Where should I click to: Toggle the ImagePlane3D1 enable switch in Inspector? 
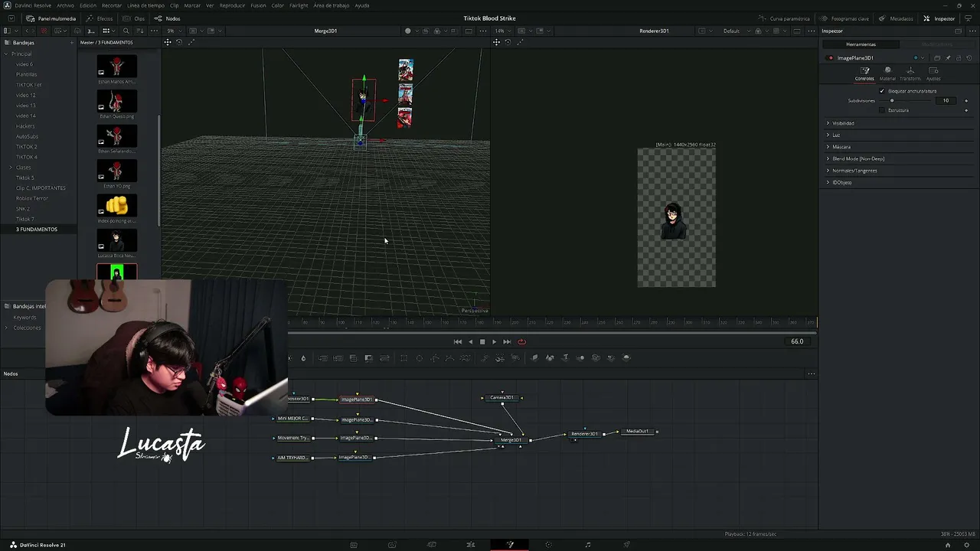[x=831, y=58]
